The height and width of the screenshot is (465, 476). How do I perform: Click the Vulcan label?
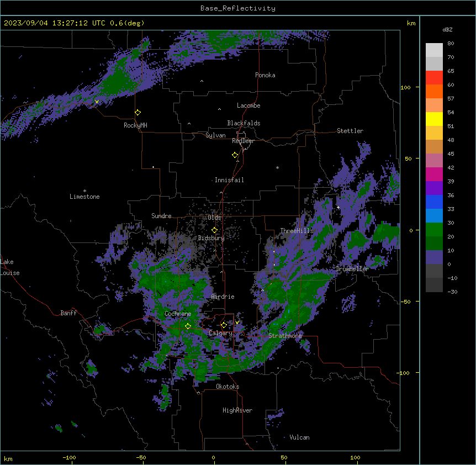click(299, 437)
